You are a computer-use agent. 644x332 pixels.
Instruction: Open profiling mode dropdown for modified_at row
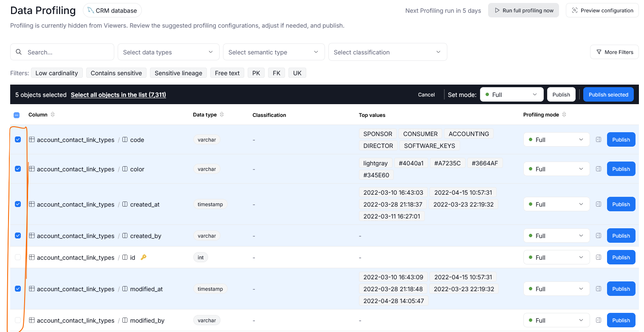tap(556, 289)
